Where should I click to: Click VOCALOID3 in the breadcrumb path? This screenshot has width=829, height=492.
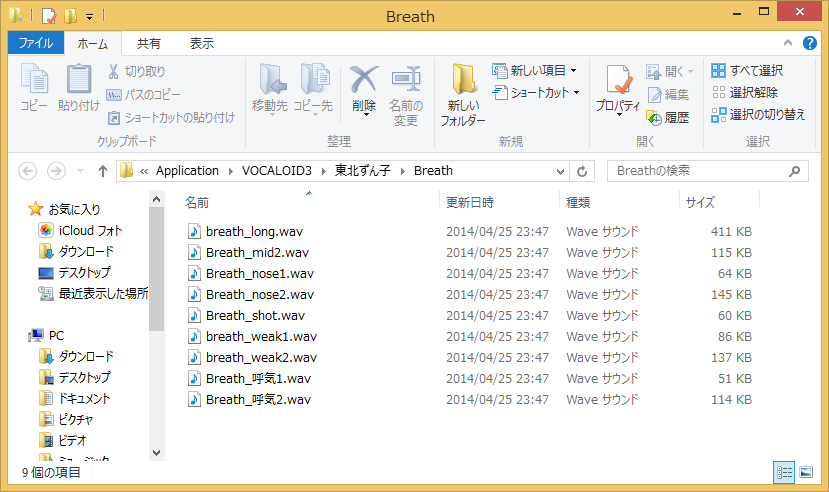pos(277,171)
